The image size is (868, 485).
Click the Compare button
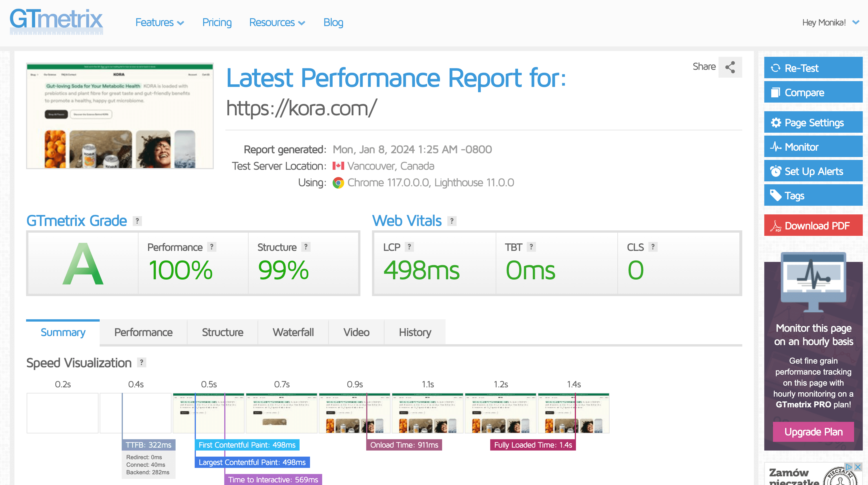[813, 92]
